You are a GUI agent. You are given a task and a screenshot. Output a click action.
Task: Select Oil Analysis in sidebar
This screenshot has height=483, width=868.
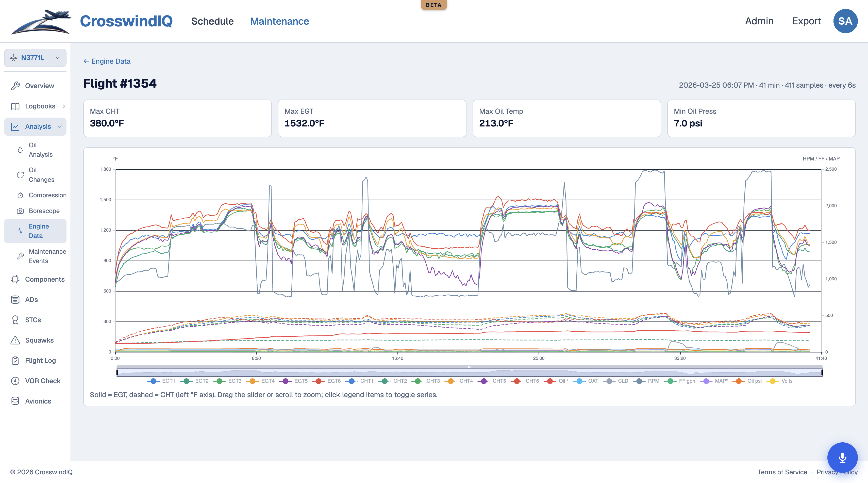point(40,150)
